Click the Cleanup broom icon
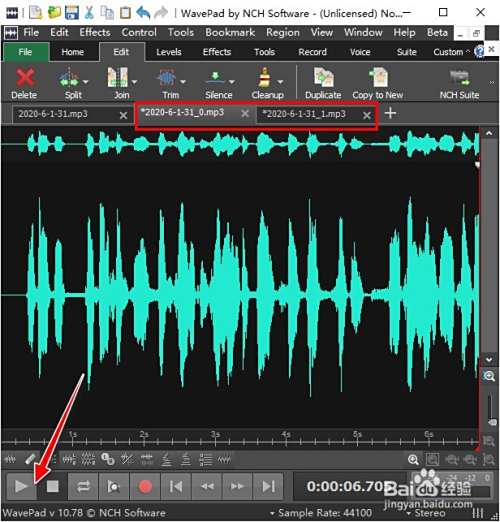Screen dimensions: 500x522 pyautogui.click(x=264, y=77)
